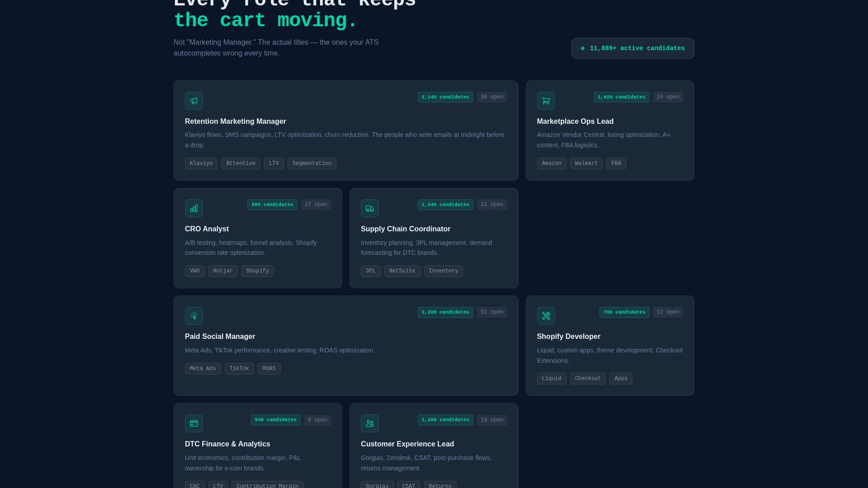This screenshot has height=488, width=868.
Task: Click the 760 candidates badge
Action: click(624, 312)
